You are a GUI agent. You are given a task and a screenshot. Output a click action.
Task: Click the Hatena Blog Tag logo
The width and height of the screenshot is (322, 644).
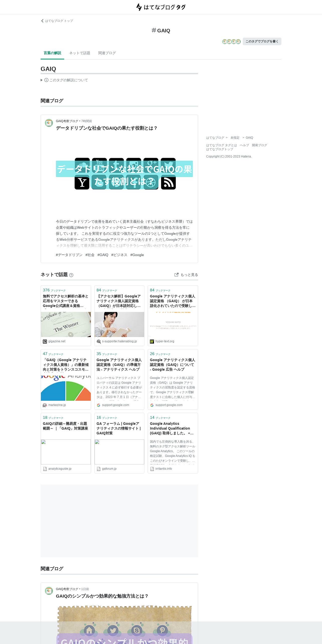click(161, 7)
